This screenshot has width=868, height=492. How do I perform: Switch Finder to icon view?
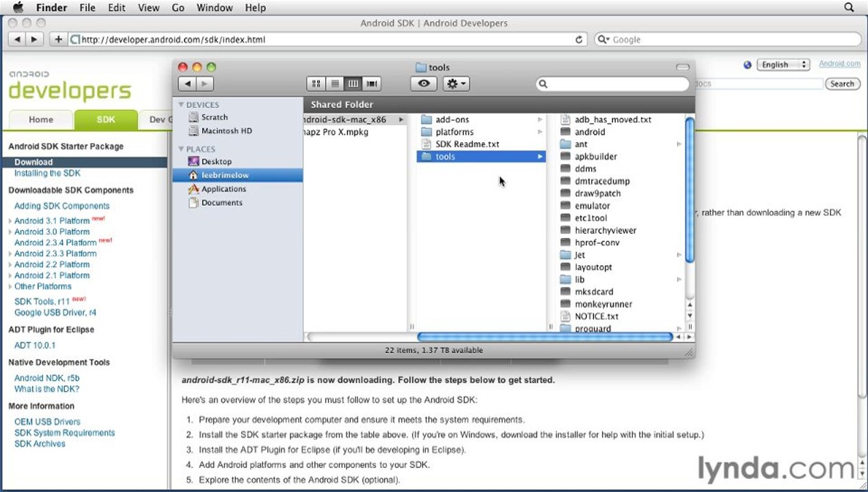(x=316, y=83)
